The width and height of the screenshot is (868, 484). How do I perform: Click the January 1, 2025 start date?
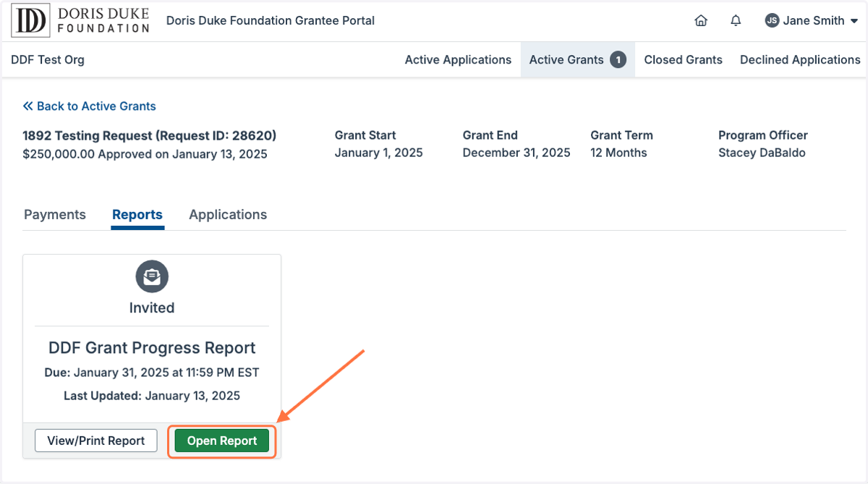(379, 153)
